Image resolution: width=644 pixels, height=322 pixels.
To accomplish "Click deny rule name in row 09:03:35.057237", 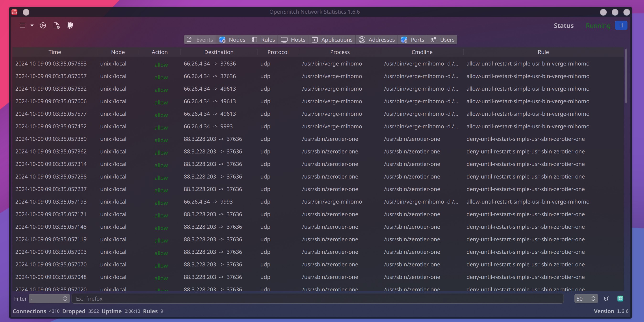I will [526, 189].
